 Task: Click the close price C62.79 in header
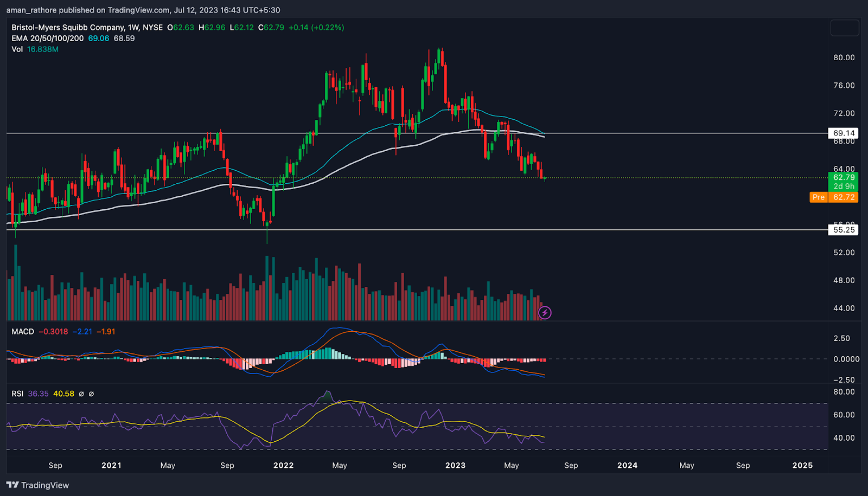click(x=271, y=27)
